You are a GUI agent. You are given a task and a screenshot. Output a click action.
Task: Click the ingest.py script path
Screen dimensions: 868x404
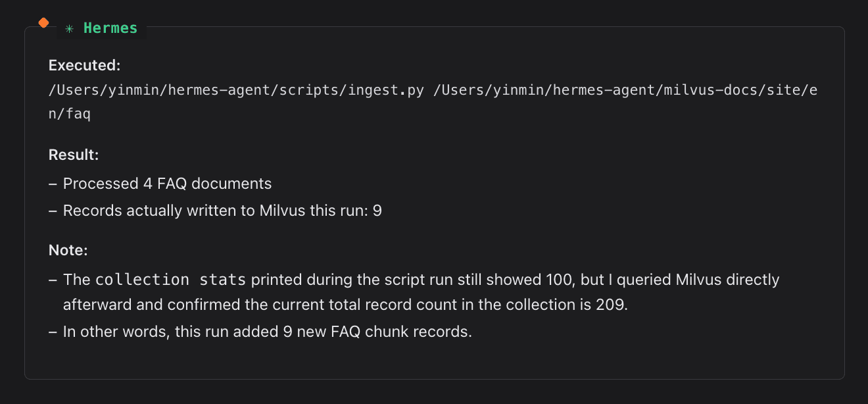237,90
